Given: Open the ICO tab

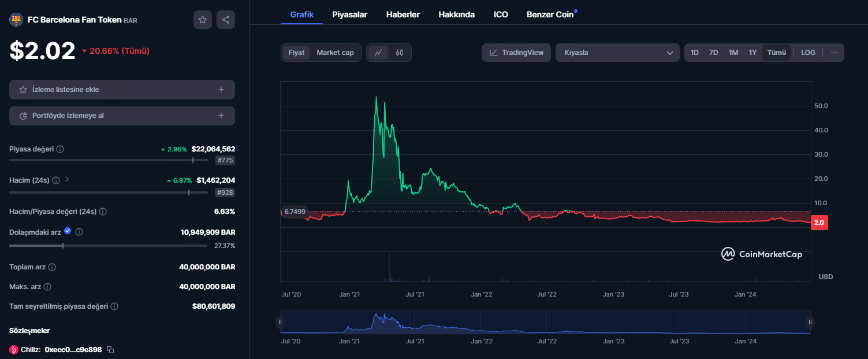Looking at the screenshot, I should pos(501,14).
